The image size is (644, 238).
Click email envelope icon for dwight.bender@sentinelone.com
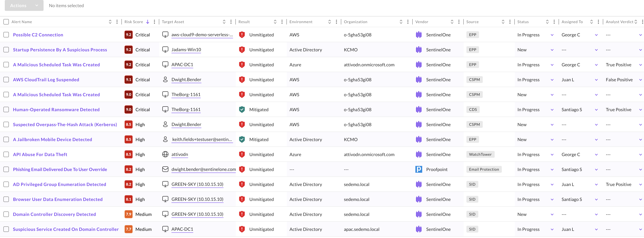(x=165, y=169)
